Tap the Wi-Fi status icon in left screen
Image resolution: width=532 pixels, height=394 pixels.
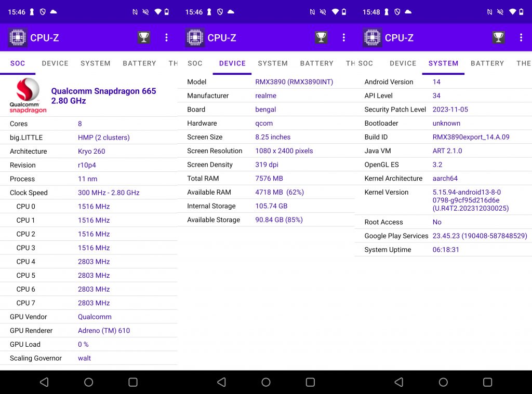tap(158, 12)
